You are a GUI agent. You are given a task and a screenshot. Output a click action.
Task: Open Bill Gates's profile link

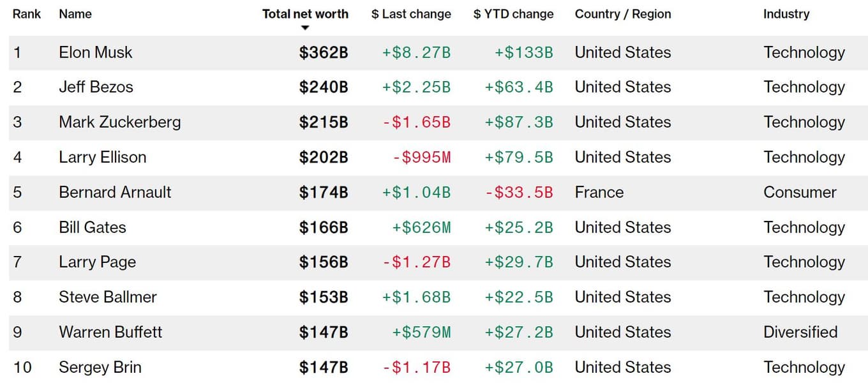coord(93,227)
